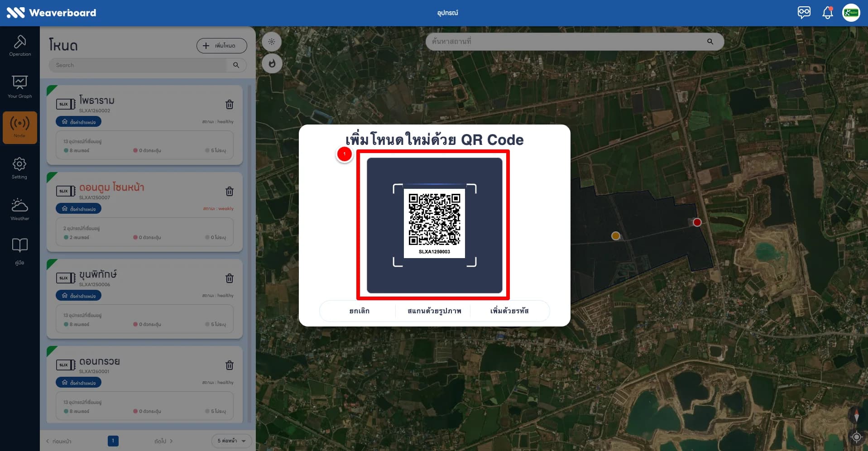This screenshot has height=451, width=868.
Task: Select the SLXA1260002 node ID text
Action: [95, 110]
